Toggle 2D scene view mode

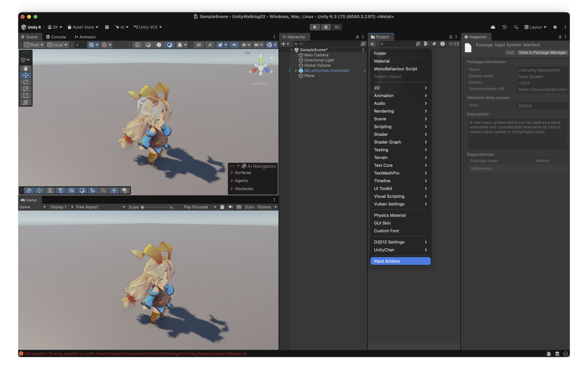click(199, 45)
